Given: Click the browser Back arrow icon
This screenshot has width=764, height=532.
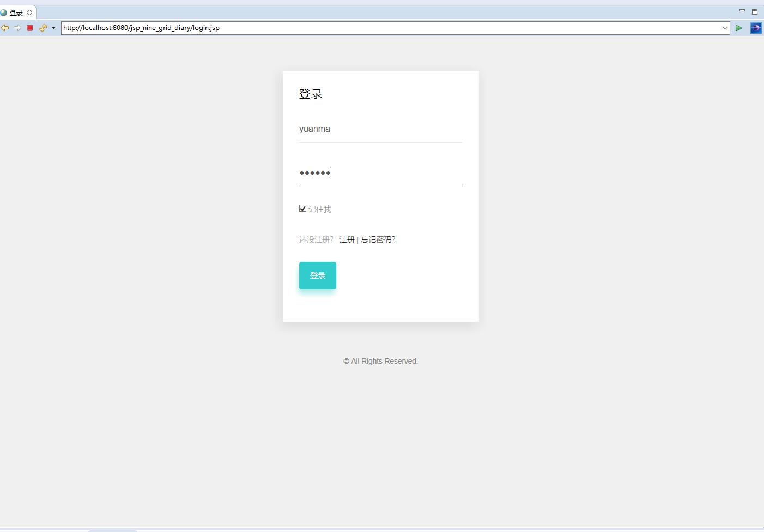Looking at the screenshot, I should 5,28.
